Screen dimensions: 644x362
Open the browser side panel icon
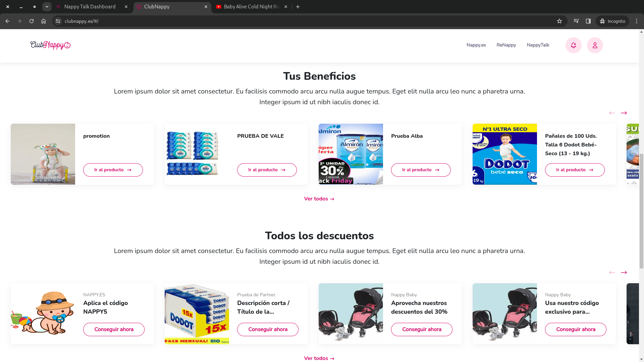coord(588,21)
